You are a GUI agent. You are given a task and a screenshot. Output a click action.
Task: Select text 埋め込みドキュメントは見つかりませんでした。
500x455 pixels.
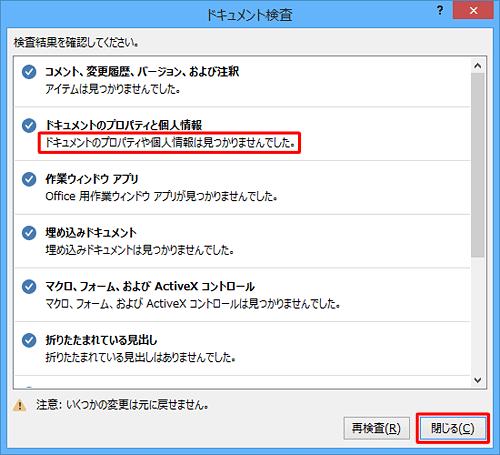point(140,250)
